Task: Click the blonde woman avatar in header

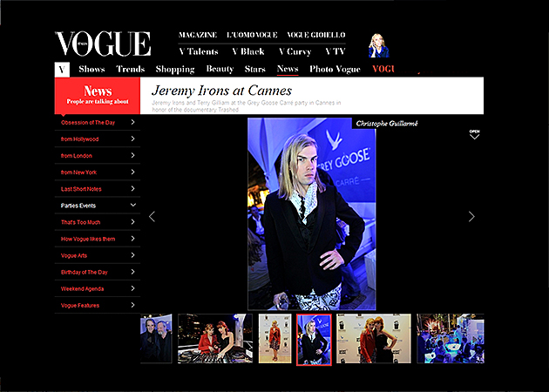Action: click(x=378, y=45)
